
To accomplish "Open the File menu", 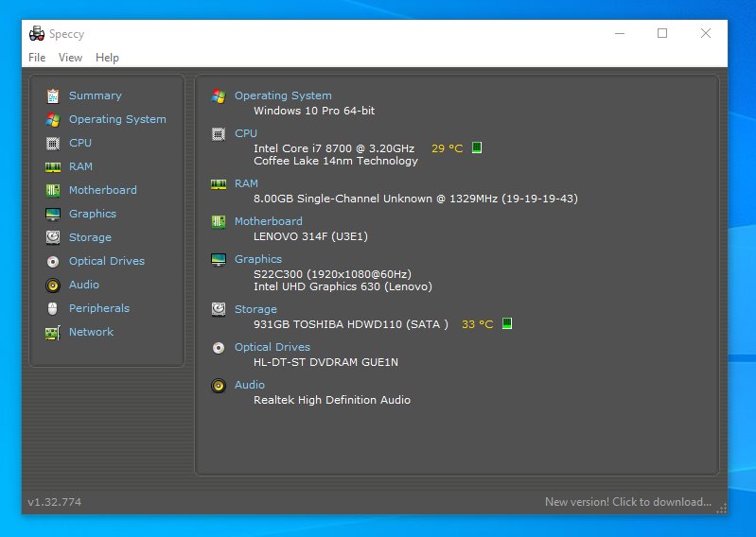I will pyautogui.click(x=37, y=58).
